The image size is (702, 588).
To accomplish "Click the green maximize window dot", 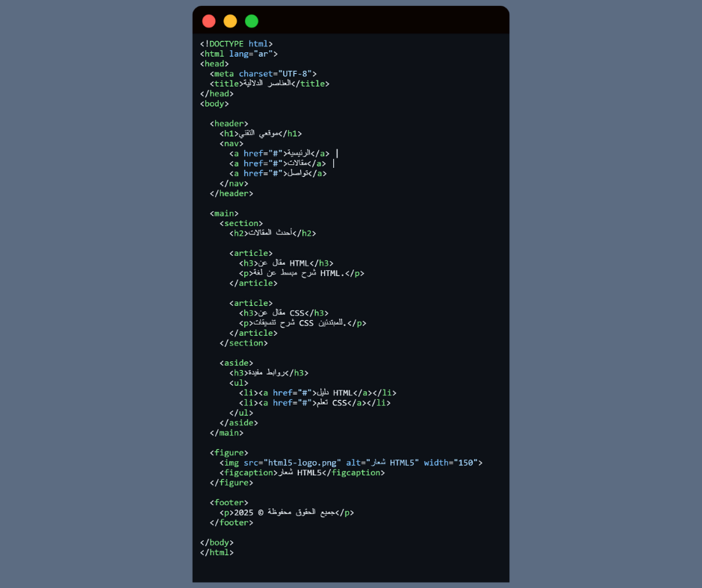I will pyautogui.click(x=252, y=21).
